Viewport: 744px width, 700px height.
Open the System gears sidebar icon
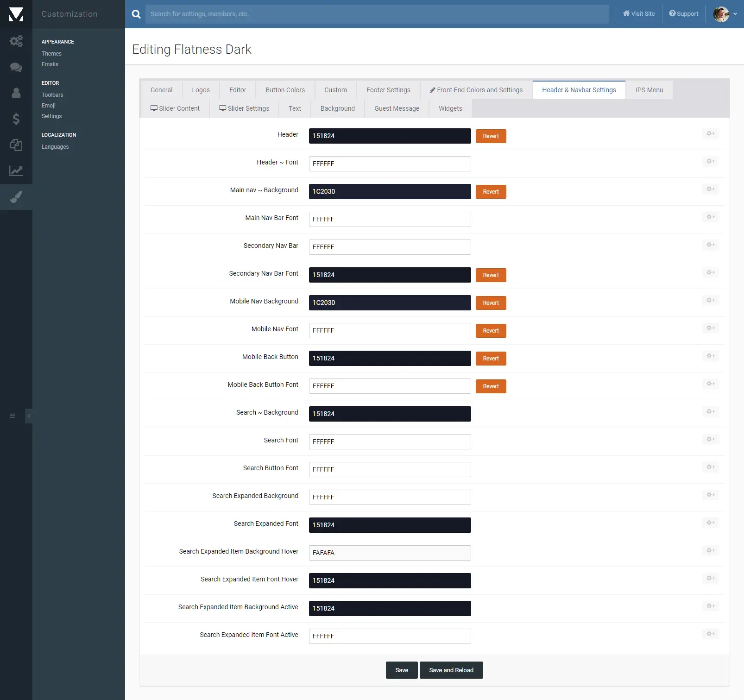16,41
